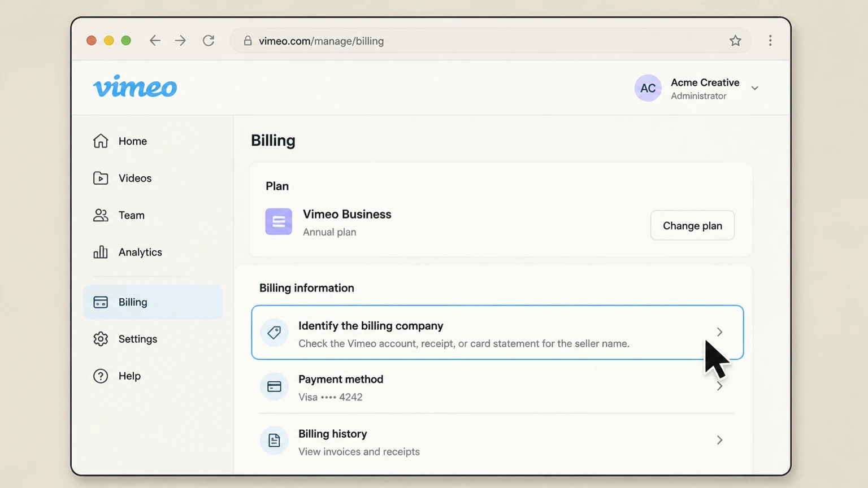Click the credit card icon beside Payment method

pos(274,386)
